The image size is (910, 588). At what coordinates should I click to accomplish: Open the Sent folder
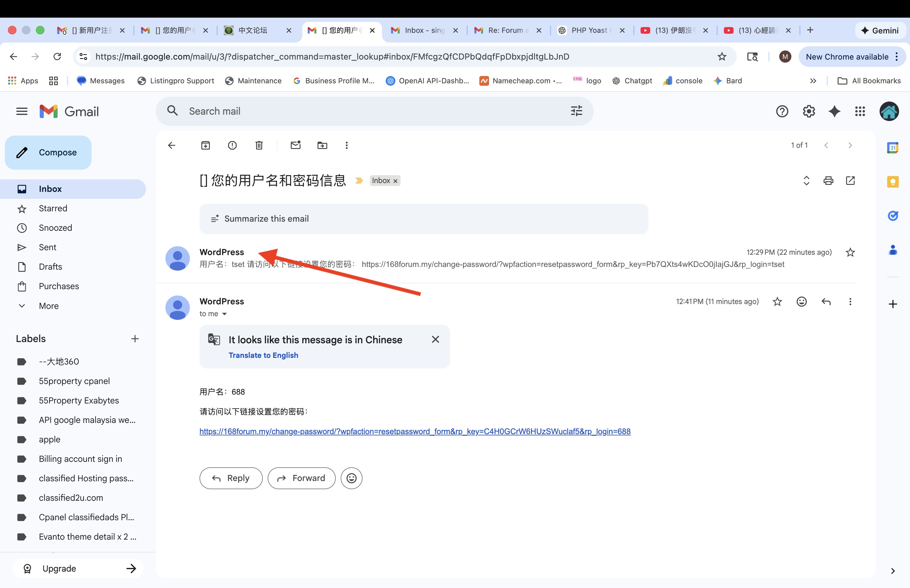click(x=47, y=247)
